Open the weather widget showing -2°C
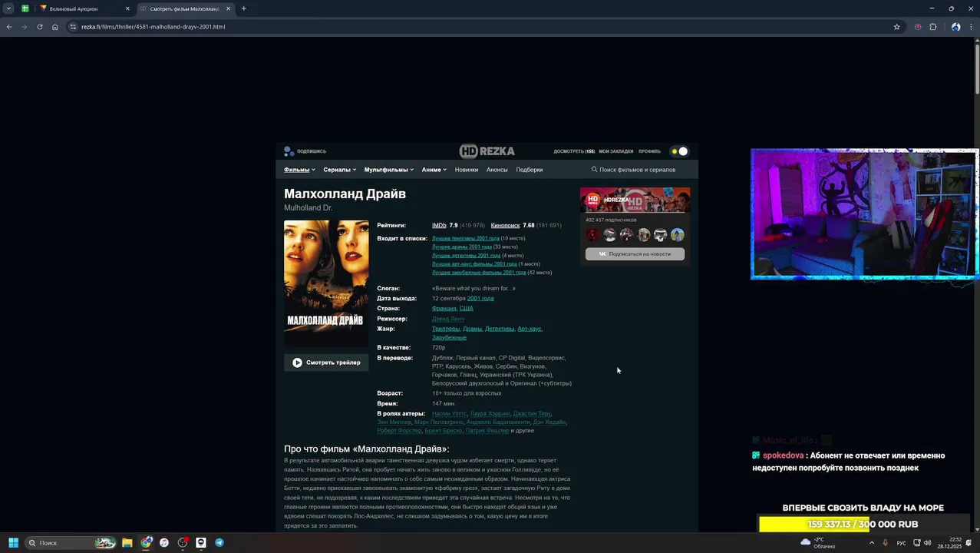 pos(818,543)
